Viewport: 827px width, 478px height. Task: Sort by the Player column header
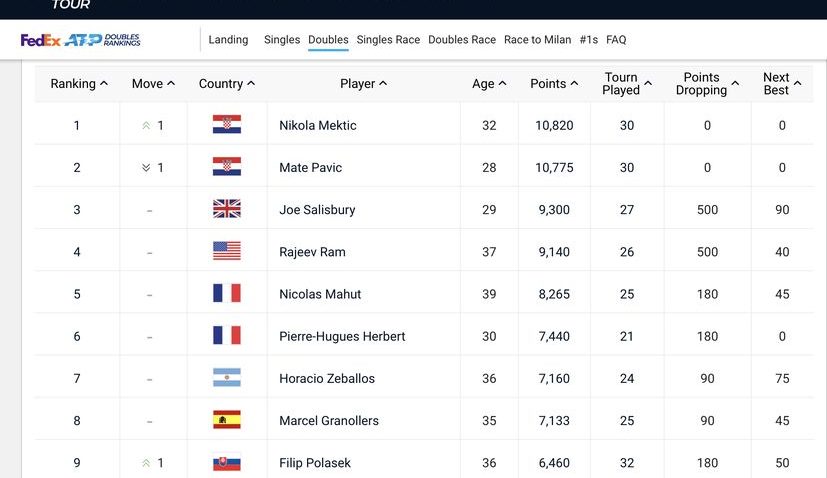pyautogui.click(x=363, y=84)
